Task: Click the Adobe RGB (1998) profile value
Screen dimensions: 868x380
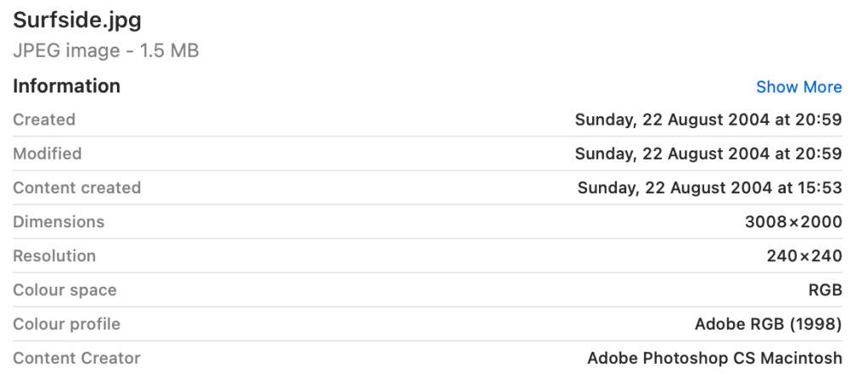Action: click(x=769, y=324)
